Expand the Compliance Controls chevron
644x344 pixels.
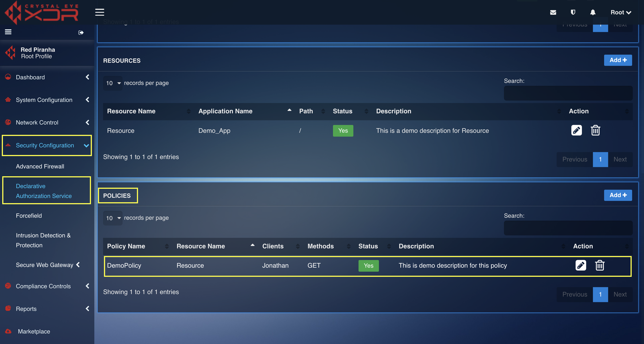tap(87, 286)
